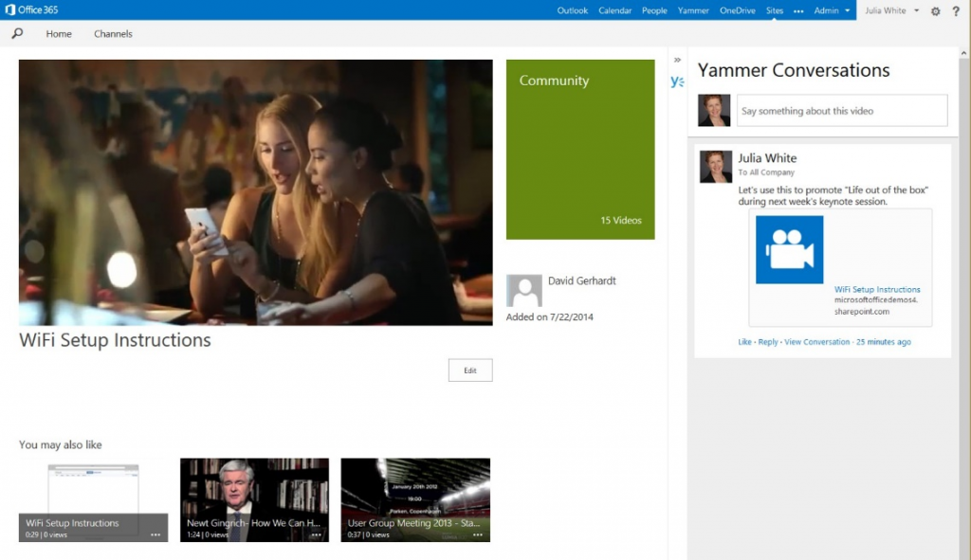This screenshot has height=560, width=971.
Task: Open the ellipsis on User Group Meeting 2013
Action: coord(478,536)
